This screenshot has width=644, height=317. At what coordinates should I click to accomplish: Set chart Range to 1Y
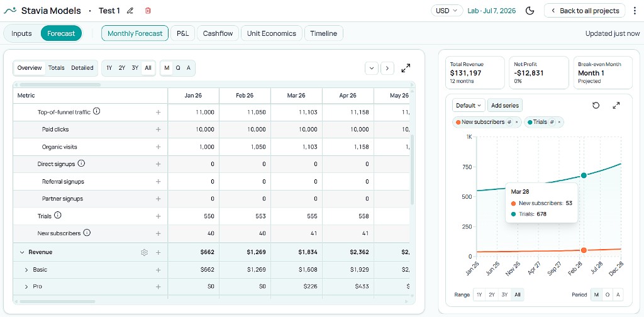click(479, 294)
